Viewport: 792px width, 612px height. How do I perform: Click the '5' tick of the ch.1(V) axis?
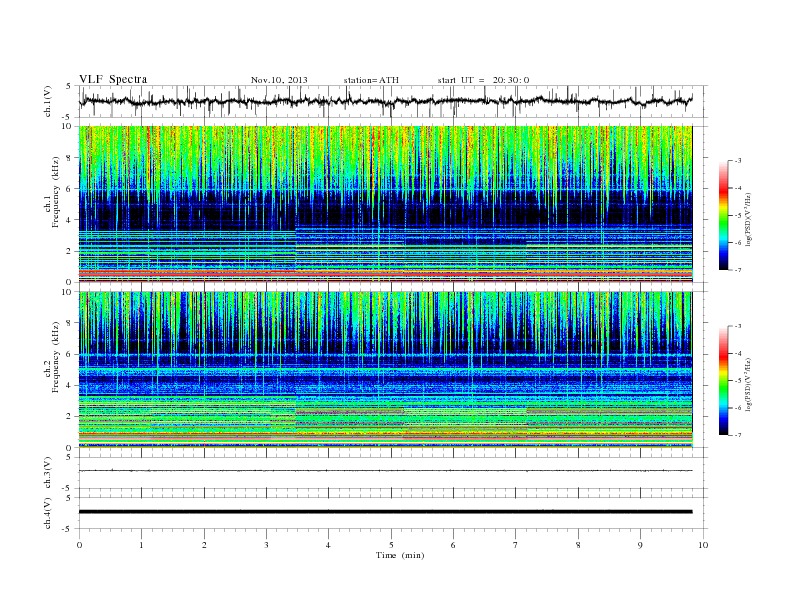[x=69, y=86]
